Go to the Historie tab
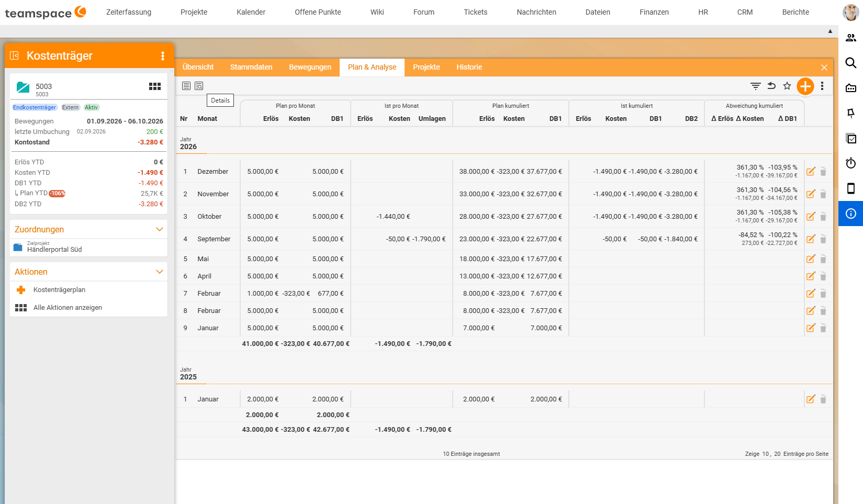Viewport: 863px width, 504px height. click(x=469, y=67)
